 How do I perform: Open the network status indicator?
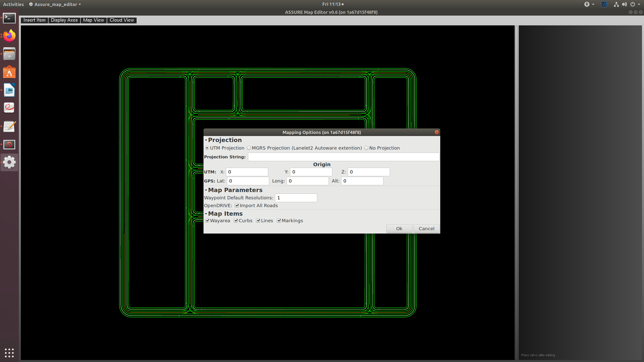click(x=616, y=4)
